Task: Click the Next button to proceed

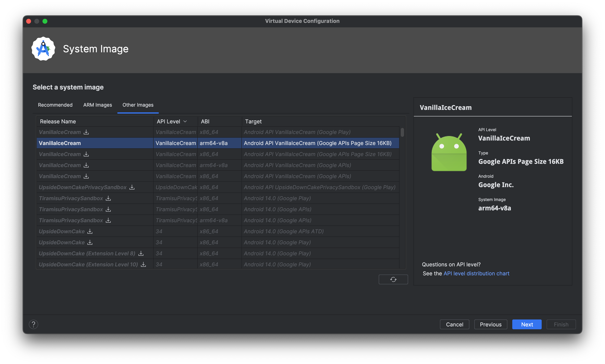Action: point(527,324)
